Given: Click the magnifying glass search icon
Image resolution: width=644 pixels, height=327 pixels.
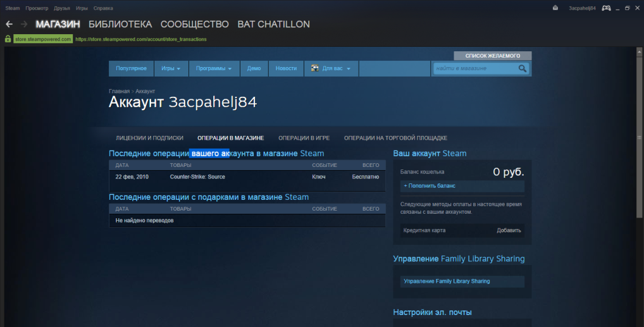Looking at the screenshot, I should coord(523,68).
